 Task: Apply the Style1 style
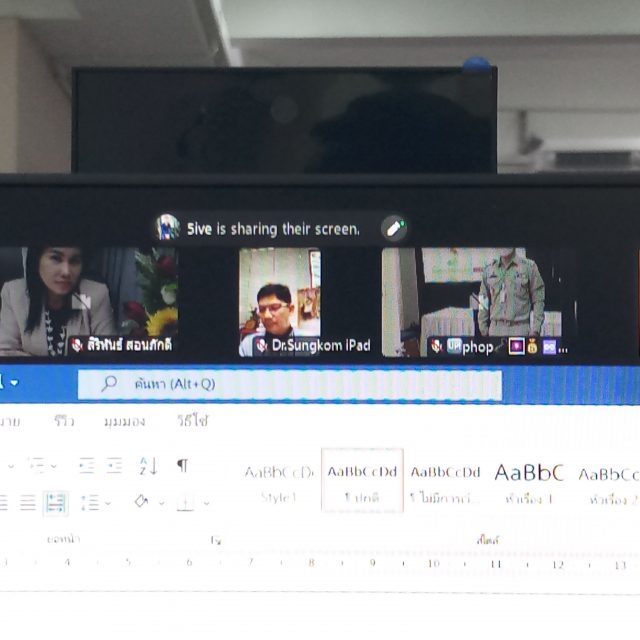[x=279, y=482]
